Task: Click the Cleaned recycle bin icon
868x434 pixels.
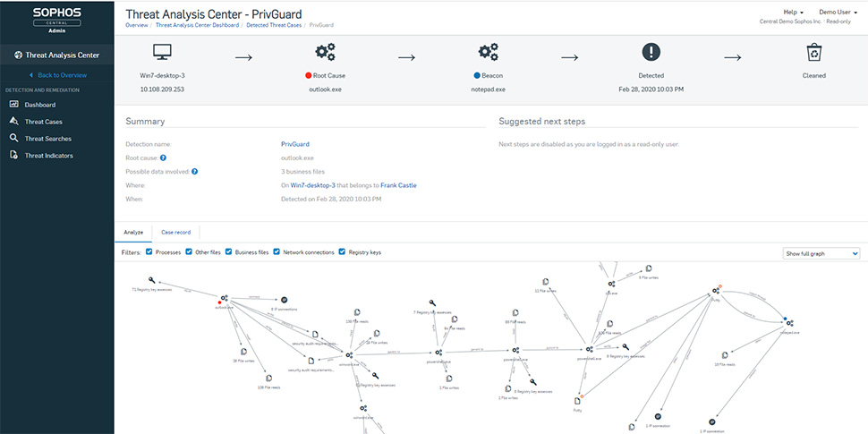Action: [813, 52]
